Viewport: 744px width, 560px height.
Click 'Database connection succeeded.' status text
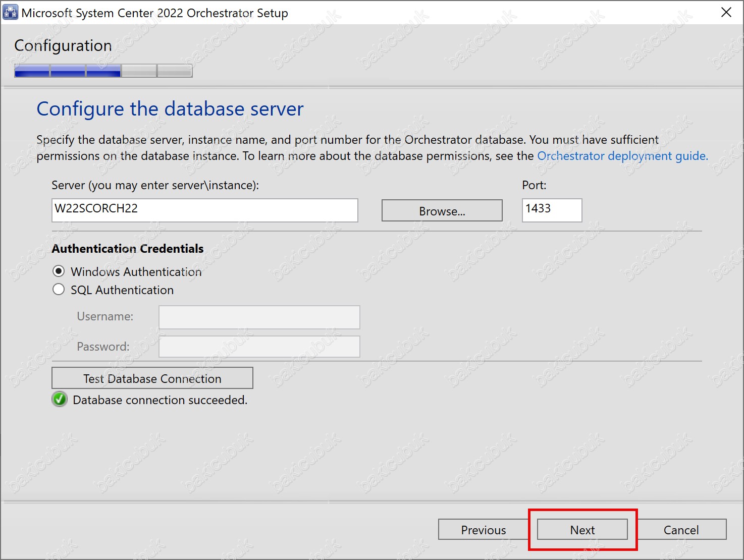[160, 400]
